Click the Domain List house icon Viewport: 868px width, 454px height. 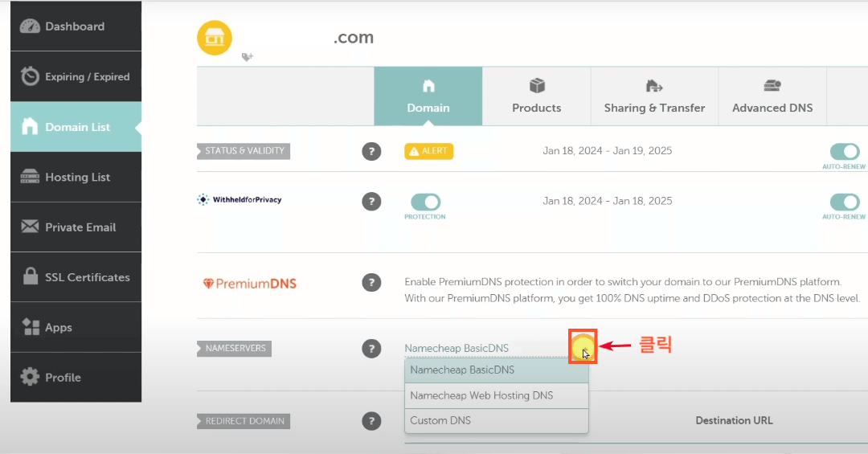point(30,126)
